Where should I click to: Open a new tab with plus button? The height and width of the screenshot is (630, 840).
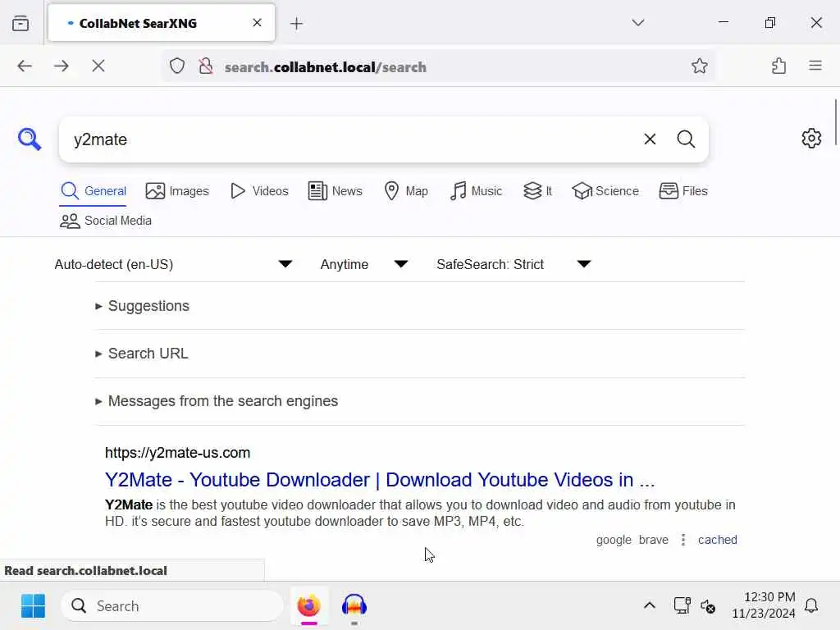(296, 24)
